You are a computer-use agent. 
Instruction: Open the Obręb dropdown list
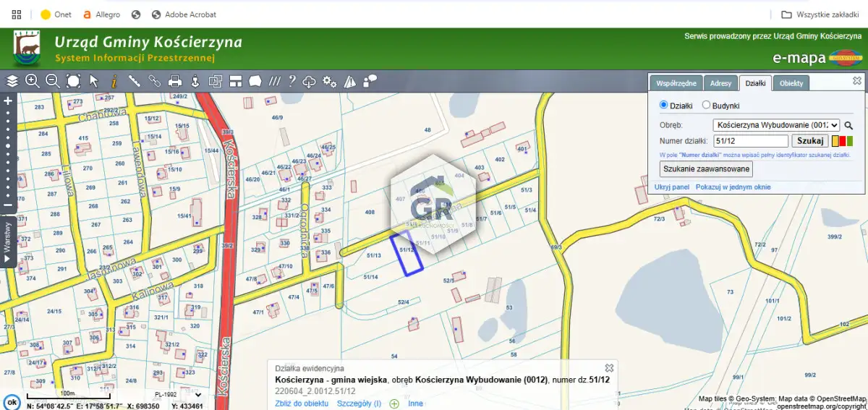click(775, 125)
